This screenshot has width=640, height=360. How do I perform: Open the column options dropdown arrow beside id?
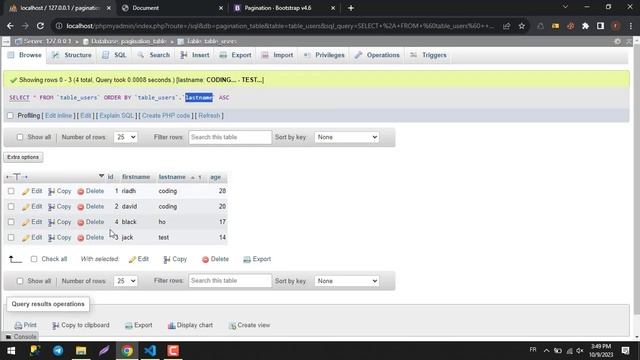point(101,176)
